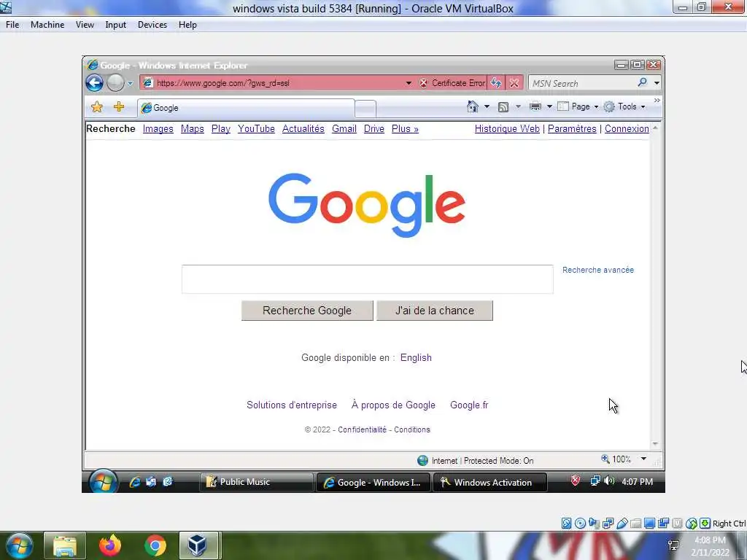Open a new blank tab

(365, 109)
